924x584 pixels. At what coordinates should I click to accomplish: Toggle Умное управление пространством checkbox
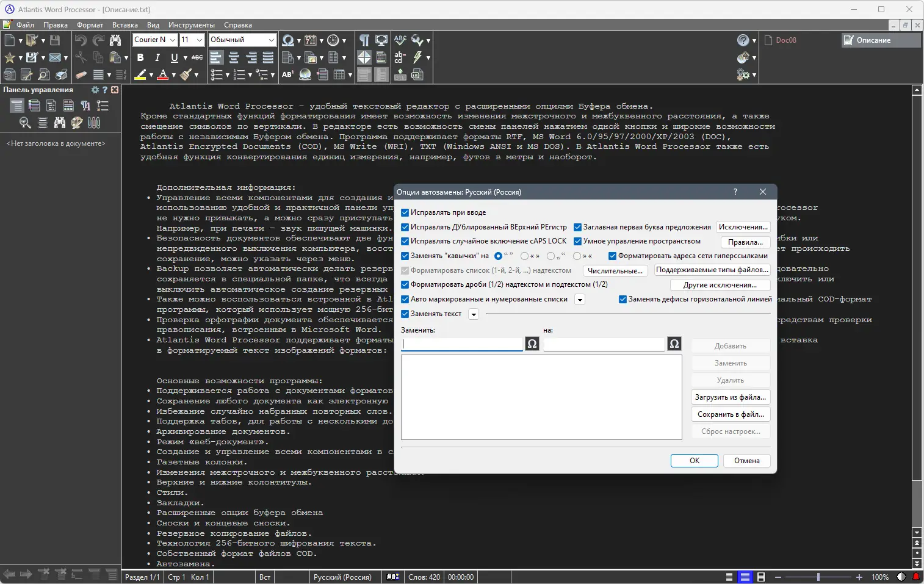tap(577, 241)
